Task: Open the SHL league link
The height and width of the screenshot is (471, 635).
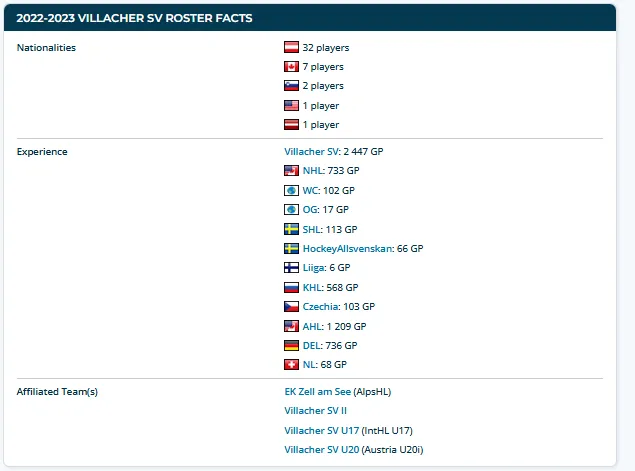Action: pyautogui.click(x=312, y=229)
